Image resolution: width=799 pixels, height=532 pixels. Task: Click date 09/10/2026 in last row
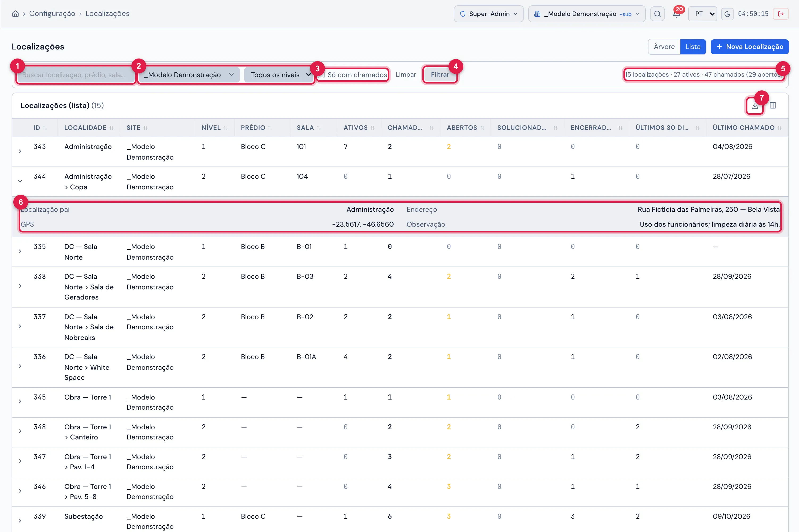731,516
